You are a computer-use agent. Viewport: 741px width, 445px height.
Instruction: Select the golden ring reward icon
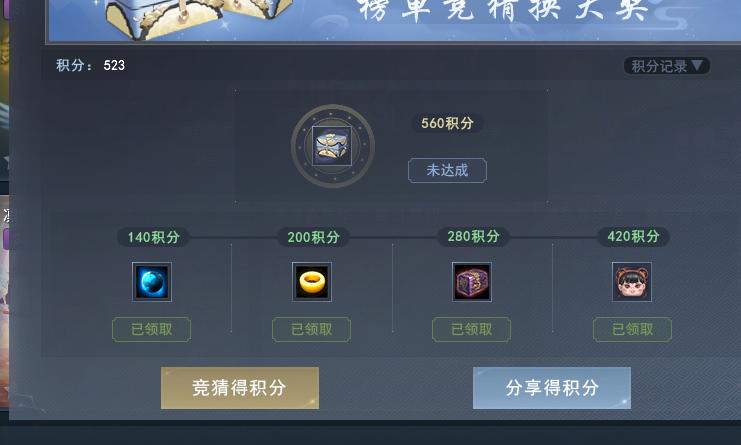pos(312,282)
